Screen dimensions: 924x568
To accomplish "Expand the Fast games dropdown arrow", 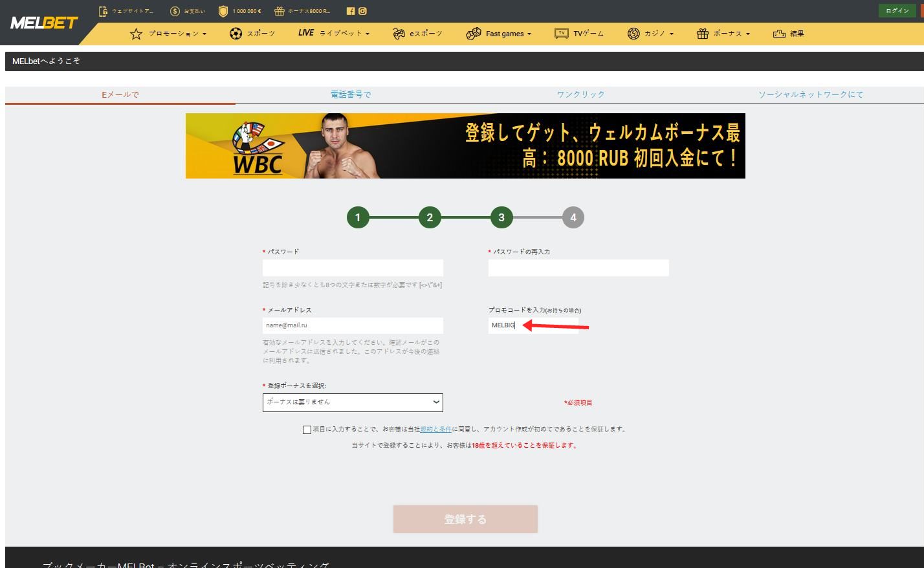I will [x=529, y=34].
